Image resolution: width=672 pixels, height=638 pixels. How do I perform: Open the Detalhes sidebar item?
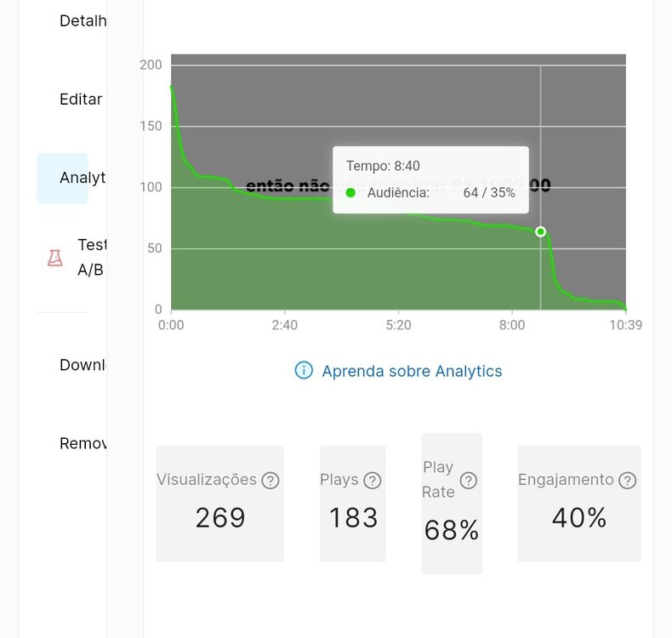click(x=83, y=20)
